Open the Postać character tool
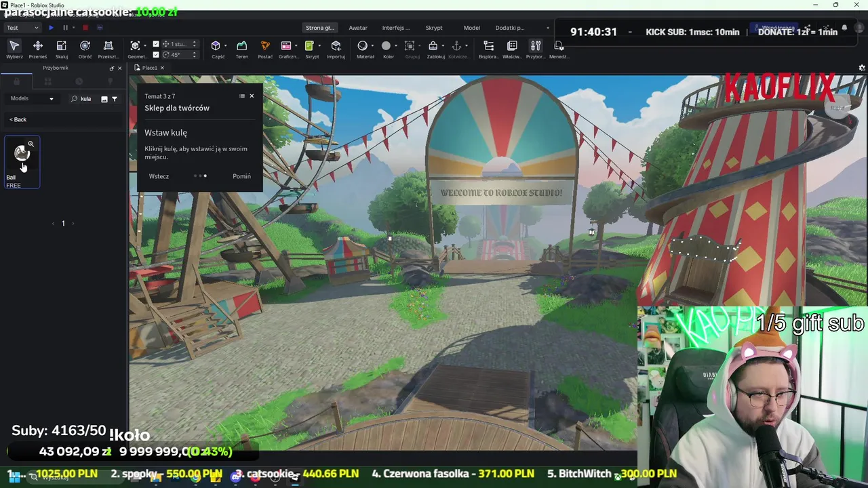The image size is (868, 488). click(x=265, y=49)
